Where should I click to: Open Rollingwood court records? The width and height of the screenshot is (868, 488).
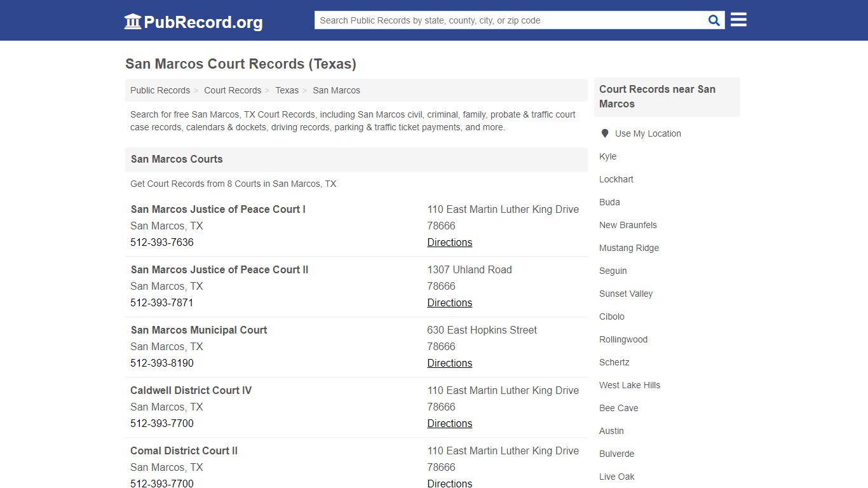623,339
